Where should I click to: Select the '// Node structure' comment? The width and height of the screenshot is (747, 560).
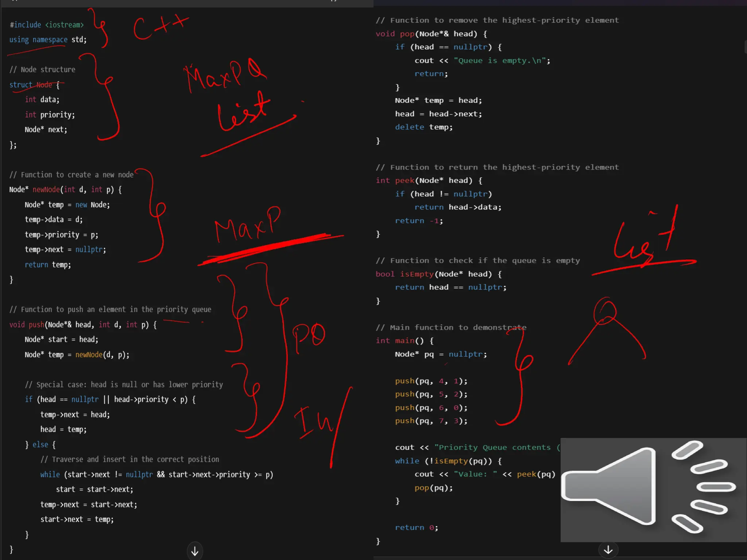(42, 70)
